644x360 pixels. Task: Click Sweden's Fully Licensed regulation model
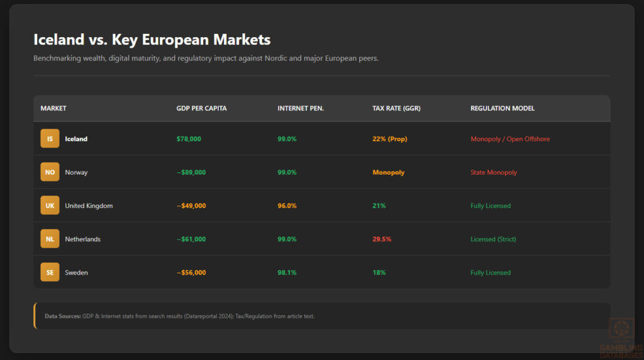[x=491, y=273]
